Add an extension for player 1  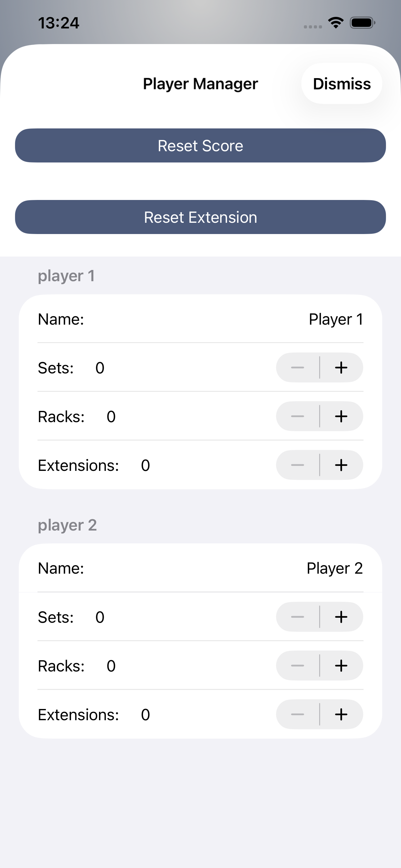(x=341, y=465)
